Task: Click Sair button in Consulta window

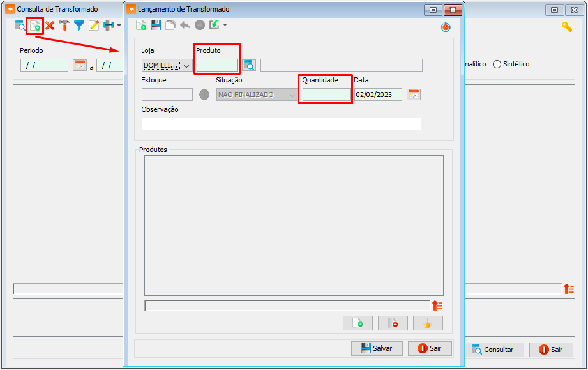Action: coord(551,350)
